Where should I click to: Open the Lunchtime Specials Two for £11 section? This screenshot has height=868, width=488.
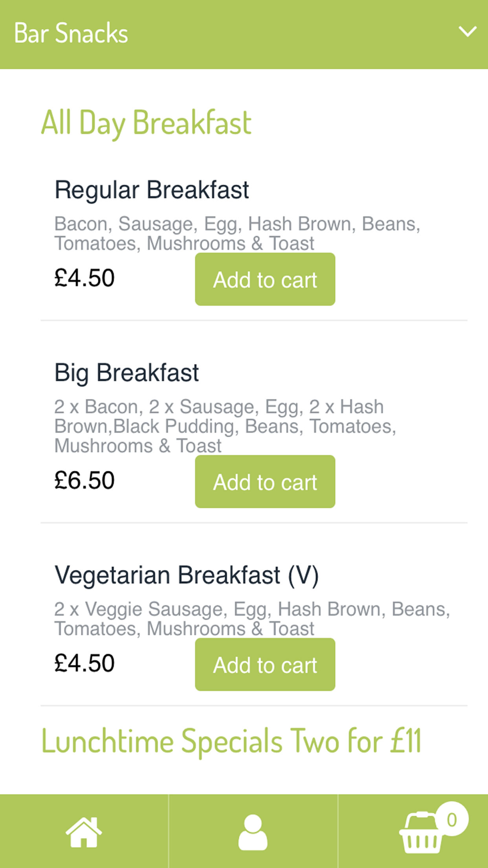click(x=231, y=741)
